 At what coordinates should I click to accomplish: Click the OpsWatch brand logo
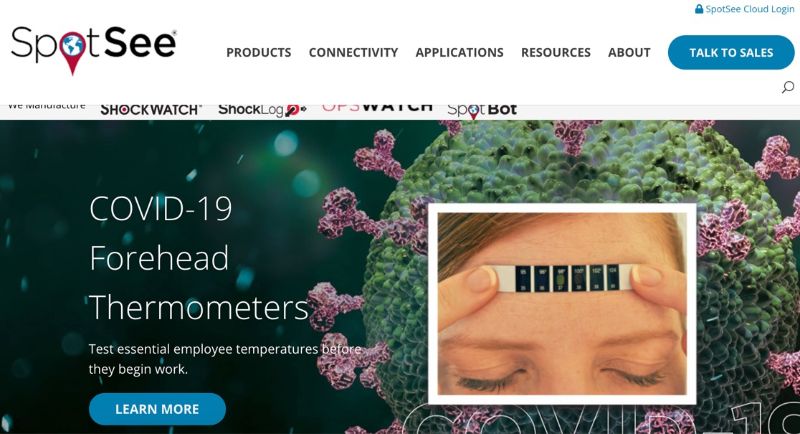pyautogui.click(x=377, y=108)
